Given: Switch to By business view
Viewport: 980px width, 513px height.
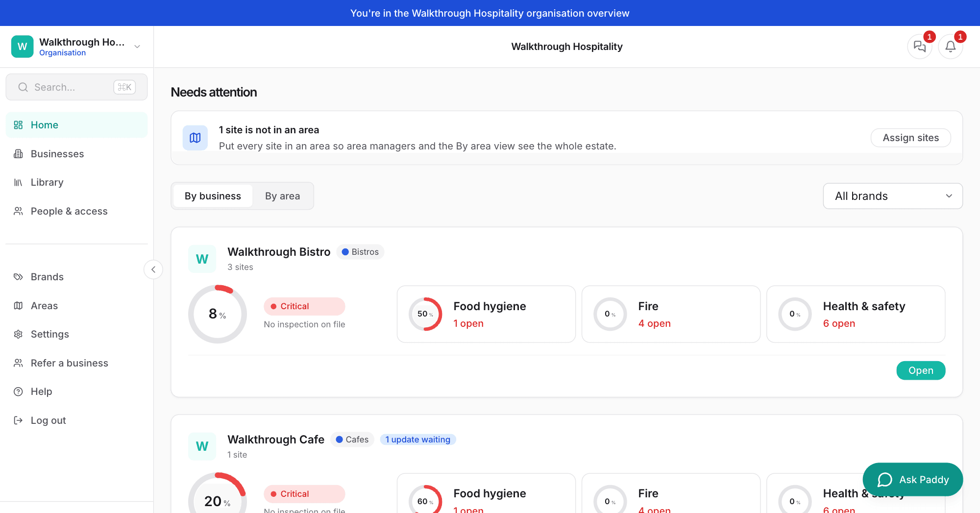Looking at the screenshot, I should point(213,196).
